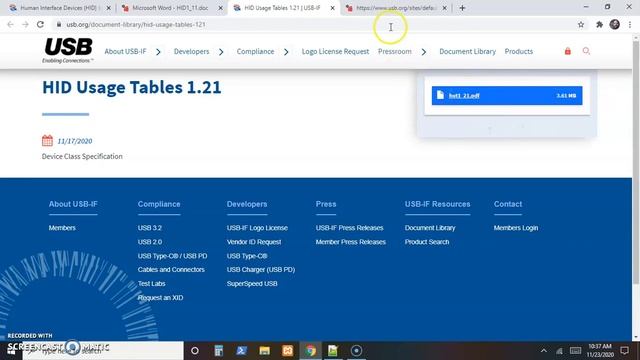The height and width of the screenshot is (360, 640).
Task: Expand the Developers submenu chevron
Action: [x=221, y=52]
